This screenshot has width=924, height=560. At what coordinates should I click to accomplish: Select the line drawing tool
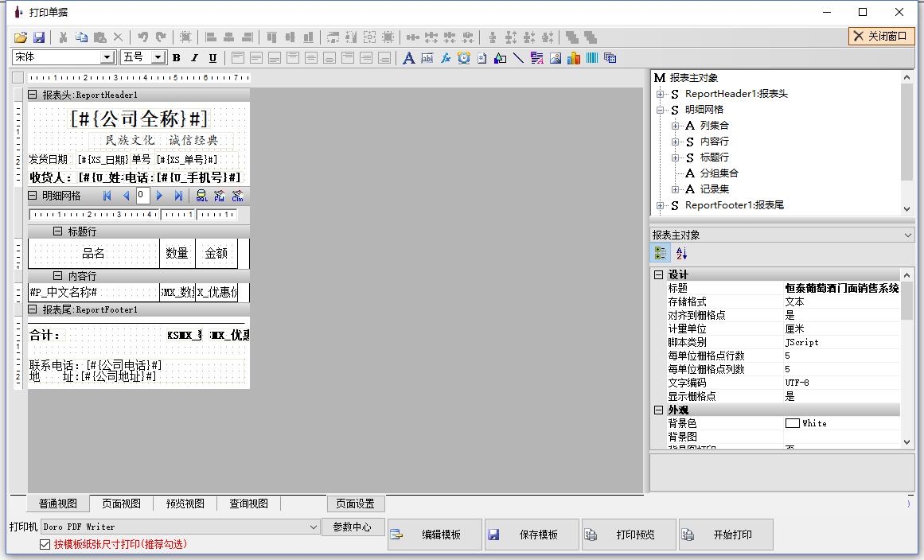(519, 58)
